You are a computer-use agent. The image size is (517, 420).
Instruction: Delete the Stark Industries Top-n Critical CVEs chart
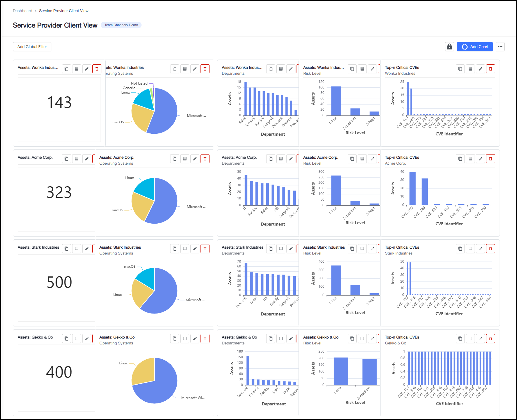coord(491,249)
